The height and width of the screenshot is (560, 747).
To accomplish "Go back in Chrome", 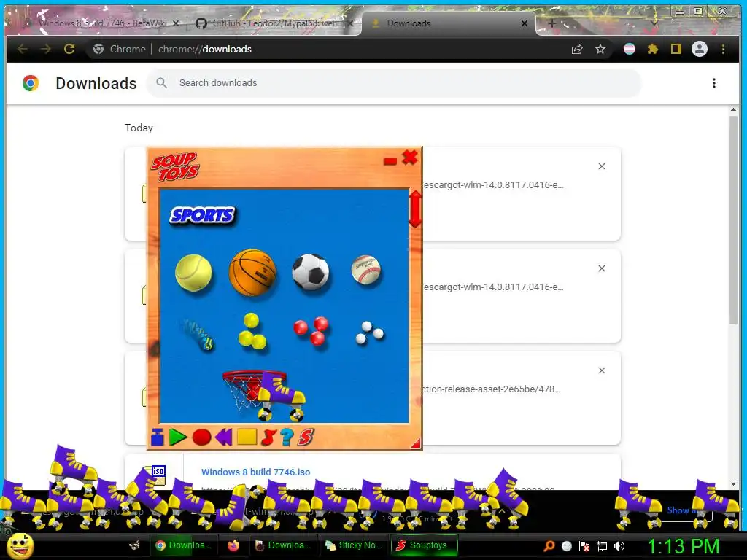I will click(x=23, y=49).
